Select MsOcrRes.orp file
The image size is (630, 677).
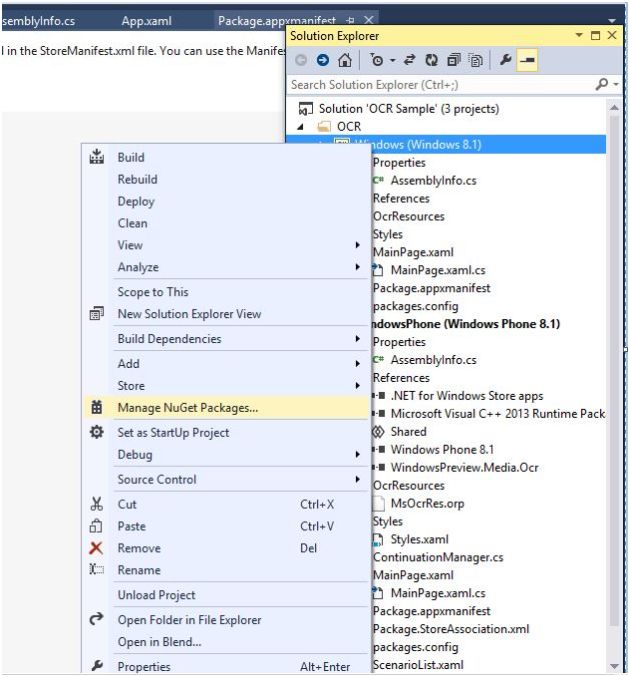427,503
